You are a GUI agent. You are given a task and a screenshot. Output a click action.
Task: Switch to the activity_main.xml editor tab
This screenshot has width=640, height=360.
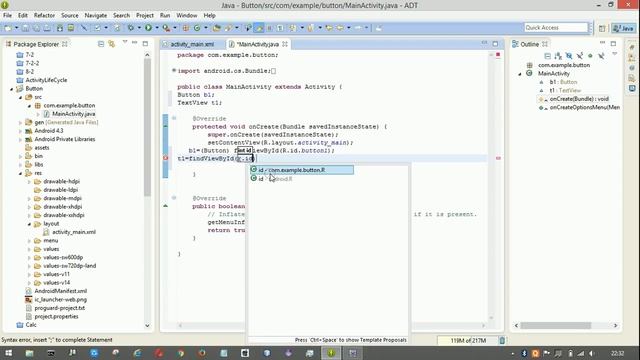[x=192, y=44]
